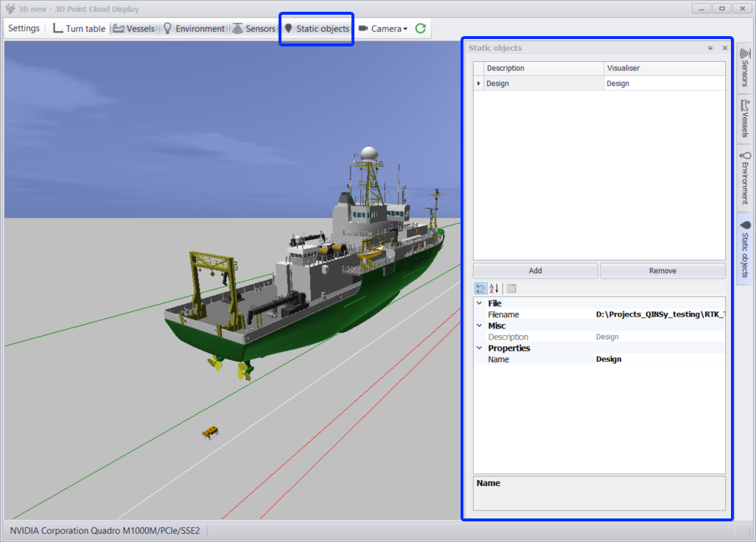Open the Property Pages icon
The width and height of the screenshot is (756, 542).
[511, 289]
